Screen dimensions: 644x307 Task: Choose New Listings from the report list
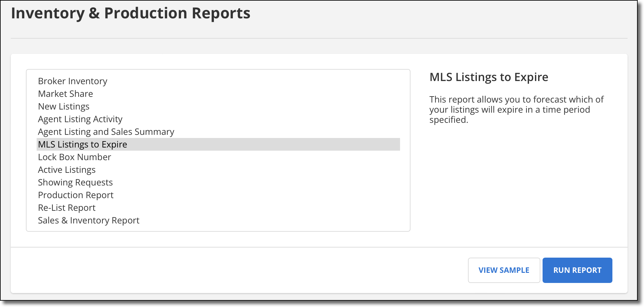point(64,106)
